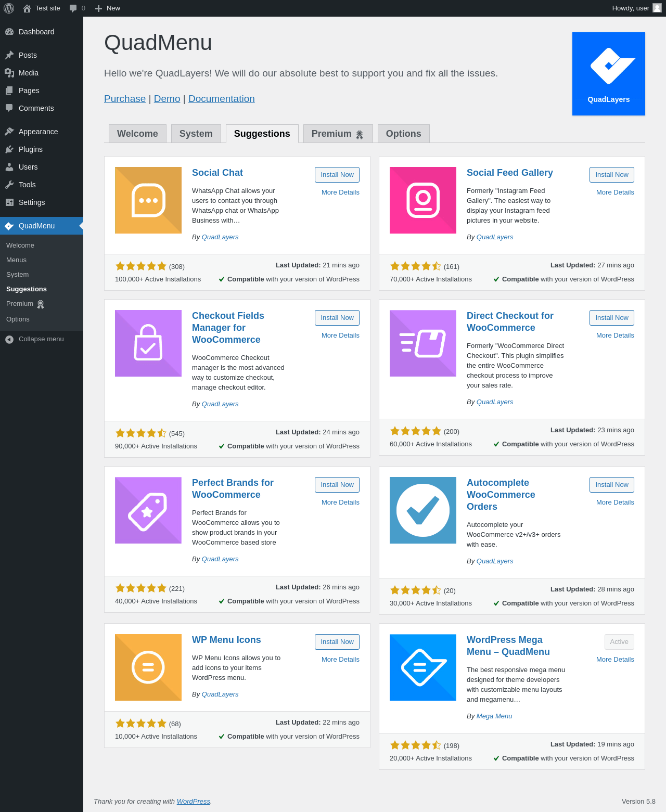
Task: View More Details for Direct Checkout
Action: [615, 336]
